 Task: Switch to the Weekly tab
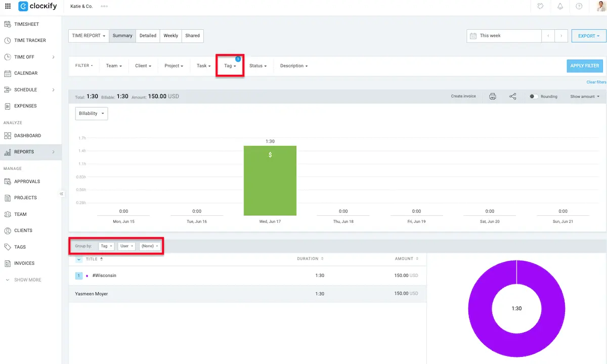click(171, 36)
